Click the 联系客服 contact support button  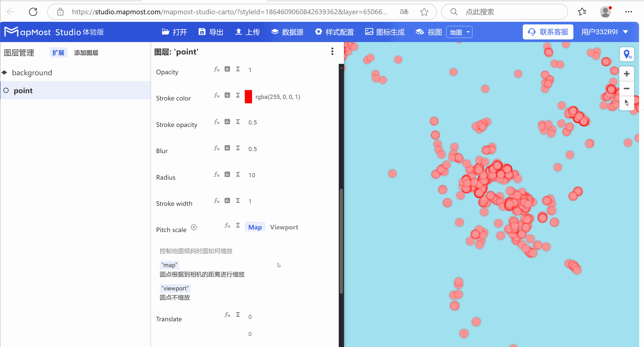[548, 32]
